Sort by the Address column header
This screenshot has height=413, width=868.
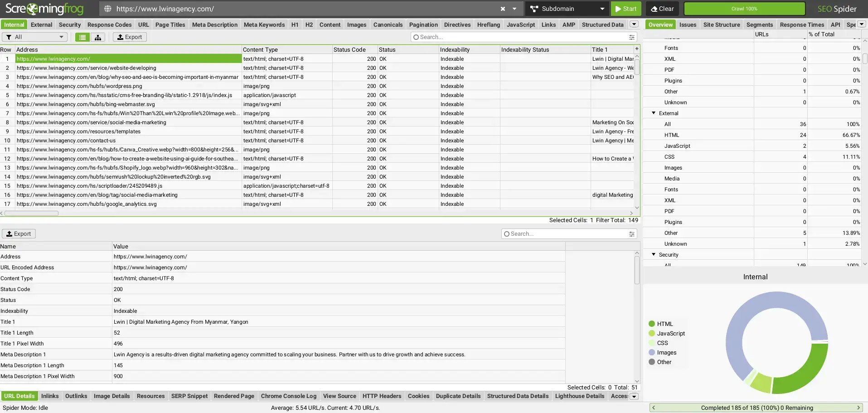click(x=128, y=49)
